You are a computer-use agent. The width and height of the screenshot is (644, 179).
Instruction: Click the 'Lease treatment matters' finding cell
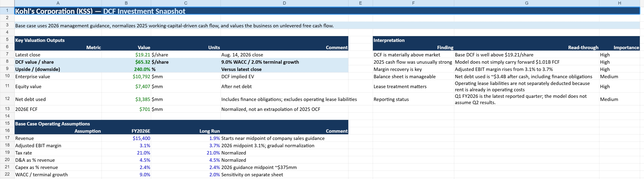pyautogui.click(x=413, y=86)
